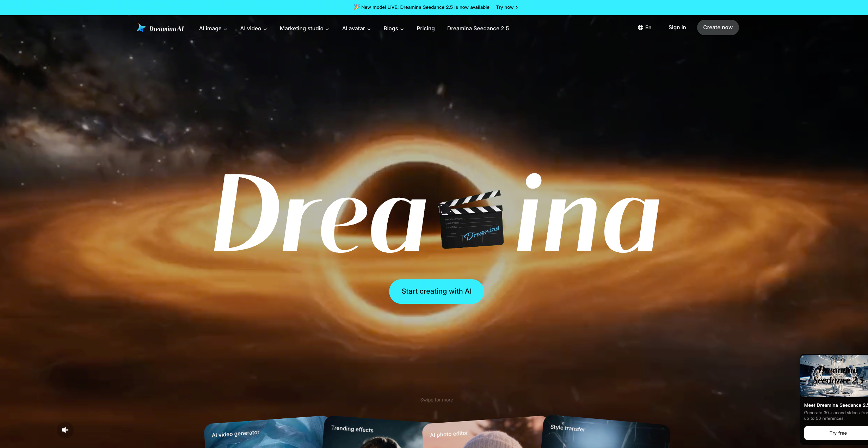Click Start creating with AI
Image resolution: width=868 pixels, height=448 pixels.
point(436,291)
